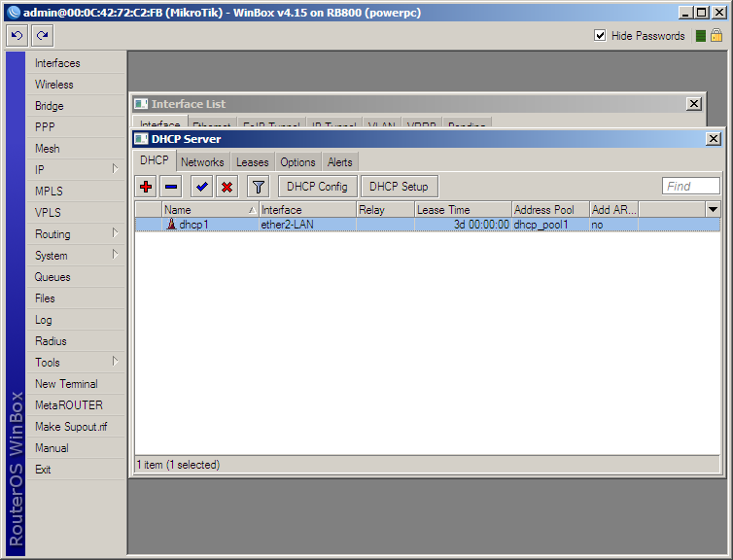Open the MPLS menu item
The height and width of the screenshot is (560, 733).
(76, 192)
